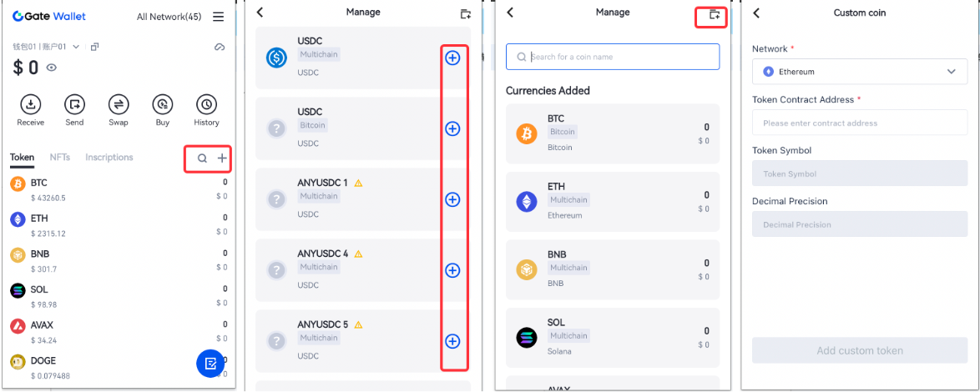Open All Network(45) selector
Image resolution: width=980 pixels, height=392 pixels.
(168, 17)
